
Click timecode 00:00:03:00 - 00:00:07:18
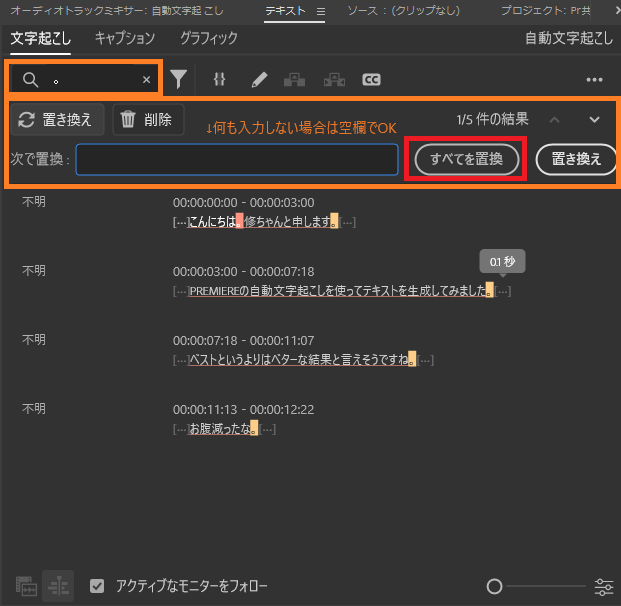point(243,272)
